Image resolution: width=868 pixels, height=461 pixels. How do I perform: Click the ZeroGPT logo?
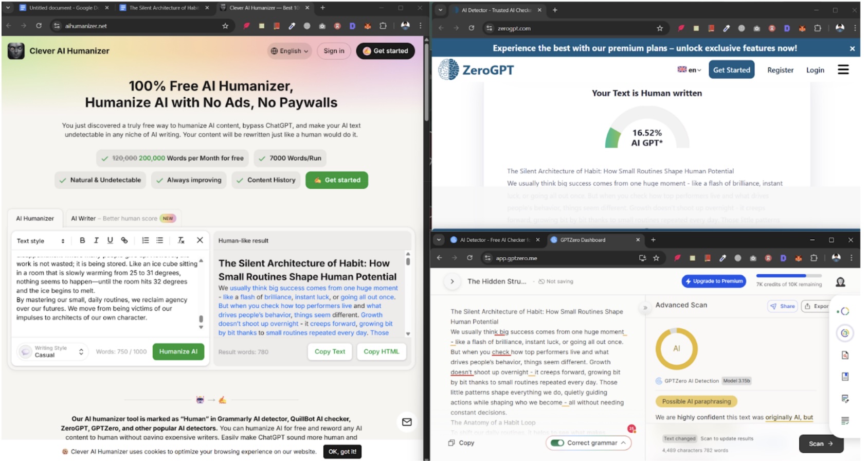click(476, 69)
